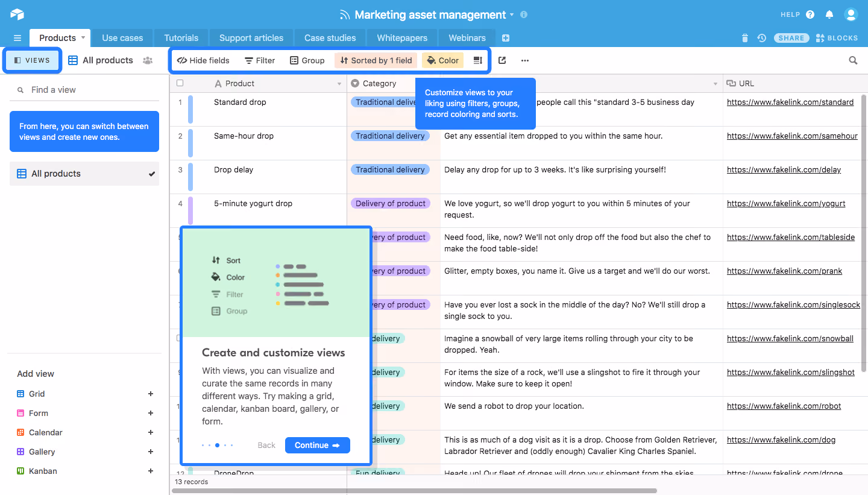Open the share view export icon
Image resolution: width=868 pixels, height=495 pixels.
pyautogui.click(x=502, y=60)
